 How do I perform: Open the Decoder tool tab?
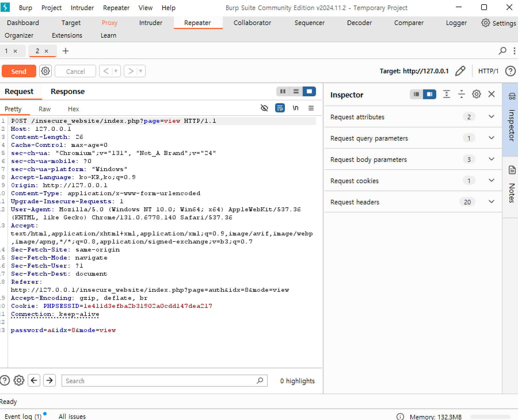click(359, 23)
